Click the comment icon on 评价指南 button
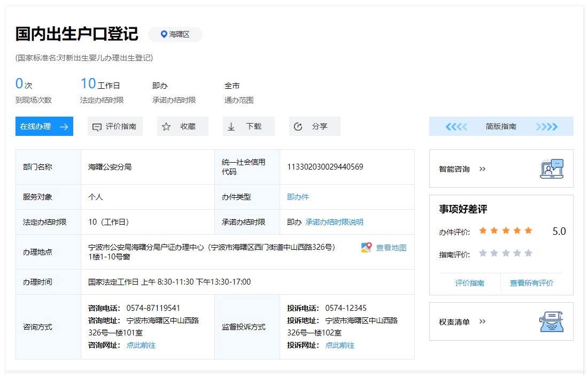 [97, 127]
